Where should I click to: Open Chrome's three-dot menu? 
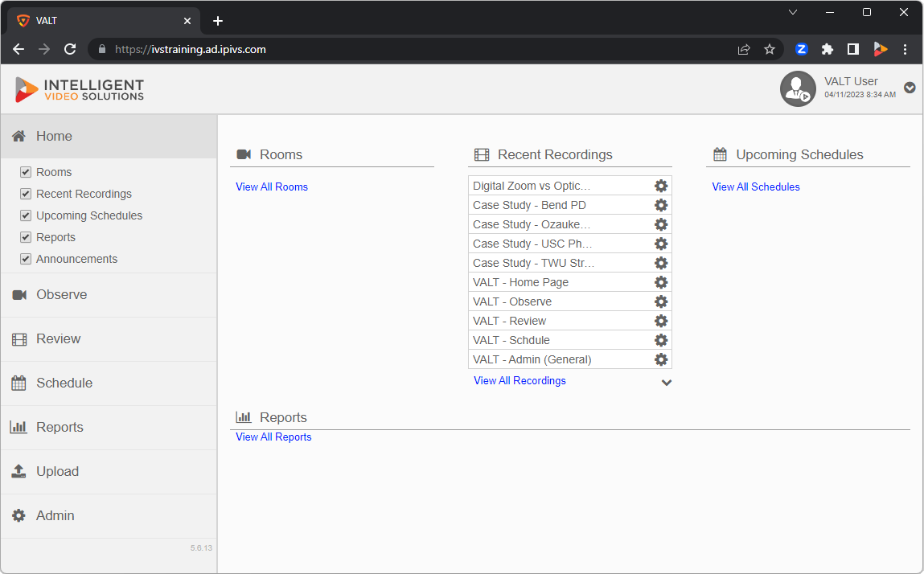click(x=906, y=50)
